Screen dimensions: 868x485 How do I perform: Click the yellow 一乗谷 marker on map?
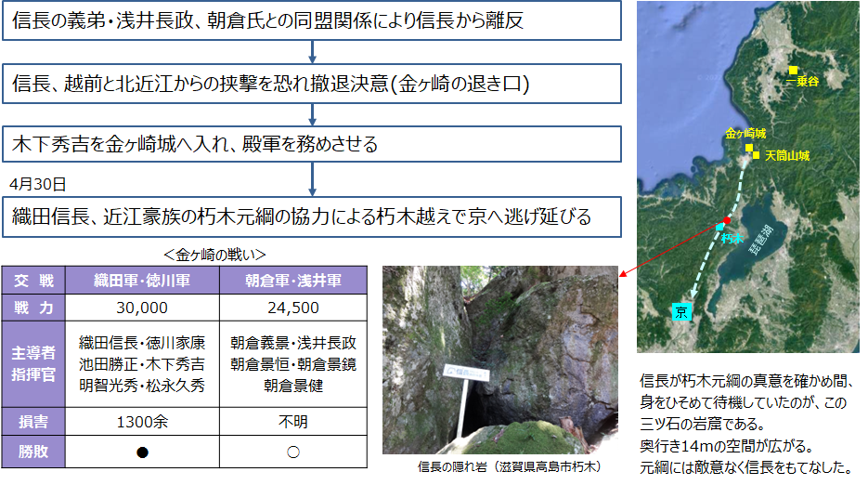click(x=793, y=71)
